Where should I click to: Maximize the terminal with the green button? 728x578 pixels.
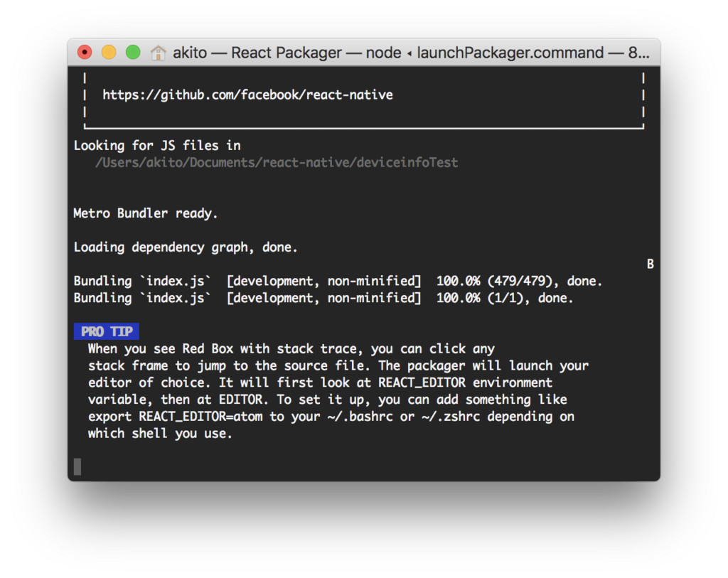pos(133,53)
